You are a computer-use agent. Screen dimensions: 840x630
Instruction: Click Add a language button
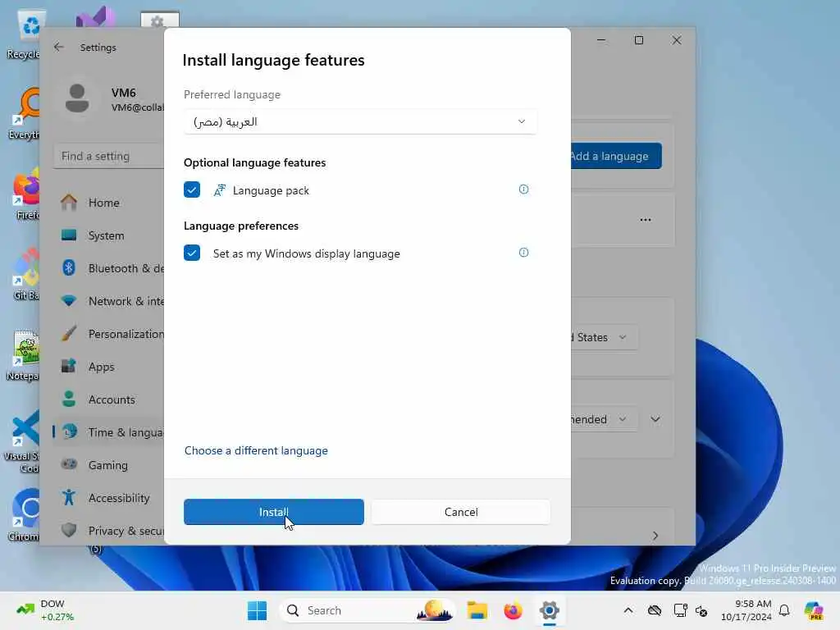coord(616,156)
